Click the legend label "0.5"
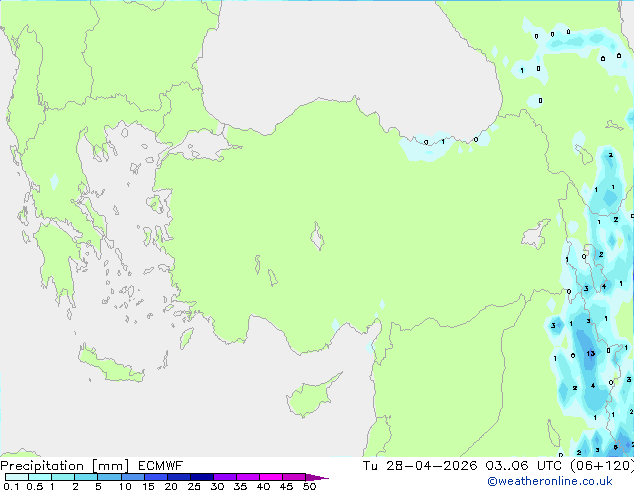Image resolution: width=634 pixels, height=490 pixels. [x=34, y=486]
